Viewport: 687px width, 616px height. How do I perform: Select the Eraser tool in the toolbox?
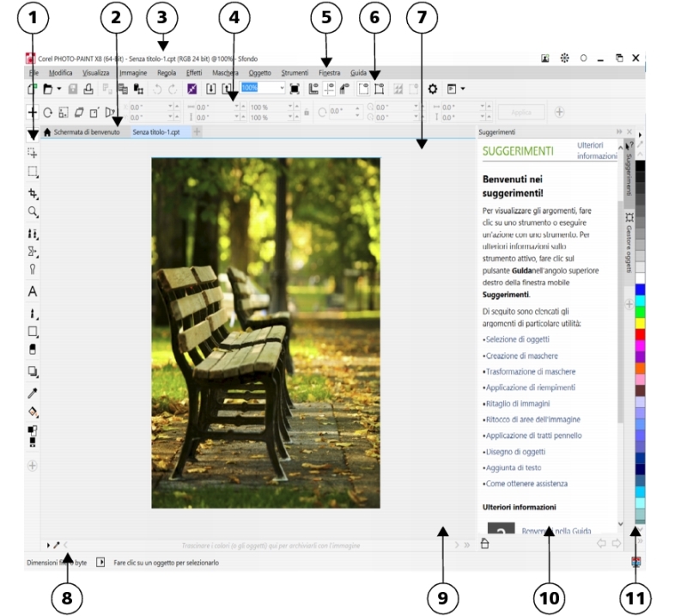(x=33, y=349)
